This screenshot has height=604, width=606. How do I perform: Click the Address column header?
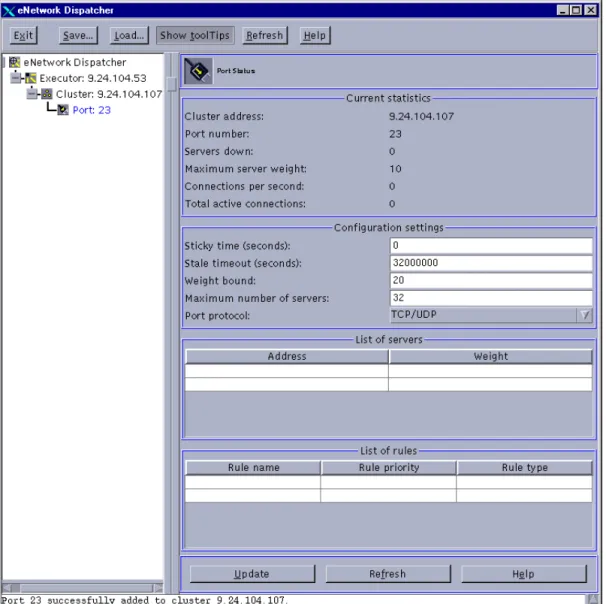pyautogui.click(x=287, y=356)
